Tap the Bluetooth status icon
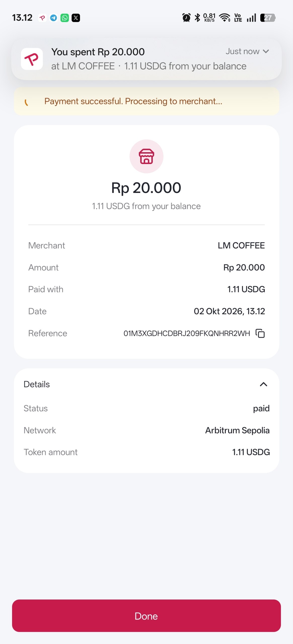Image resolution: width=293 pixels, height=644 pixels. 198,18
